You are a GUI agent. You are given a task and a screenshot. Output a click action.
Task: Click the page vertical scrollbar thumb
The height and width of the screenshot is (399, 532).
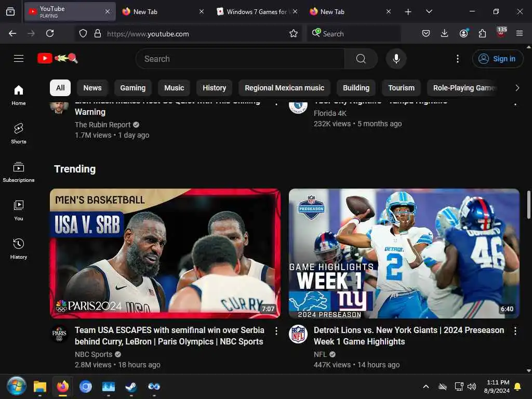point(528,205)
